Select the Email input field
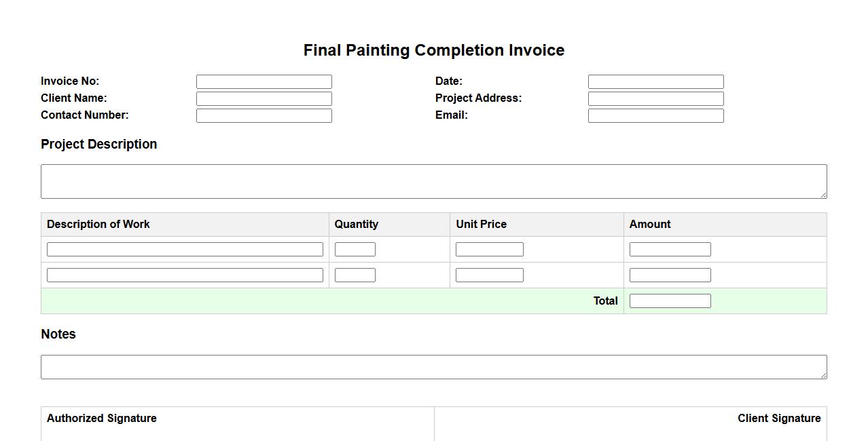This screenshot has width=868, height=441. [655, 115]
